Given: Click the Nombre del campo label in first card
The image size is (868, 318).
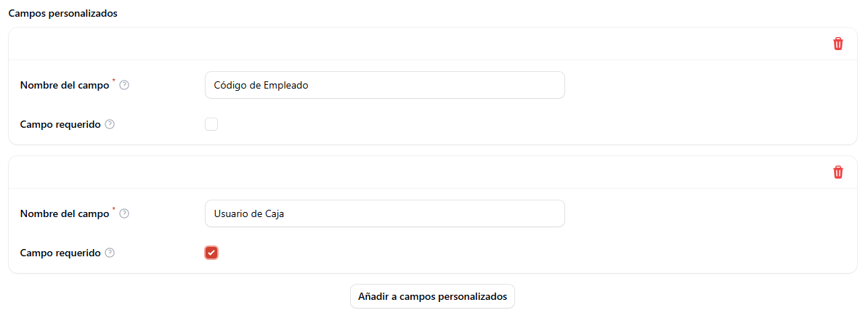Looking at the screenshot, I should tap(64, 85).
